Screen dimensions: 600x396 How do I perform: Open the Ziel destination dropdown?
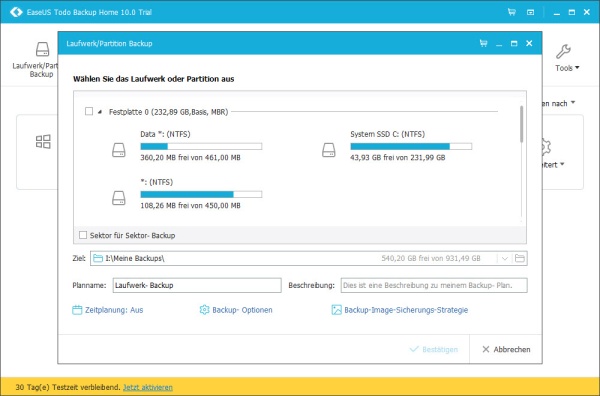(505, 258)
